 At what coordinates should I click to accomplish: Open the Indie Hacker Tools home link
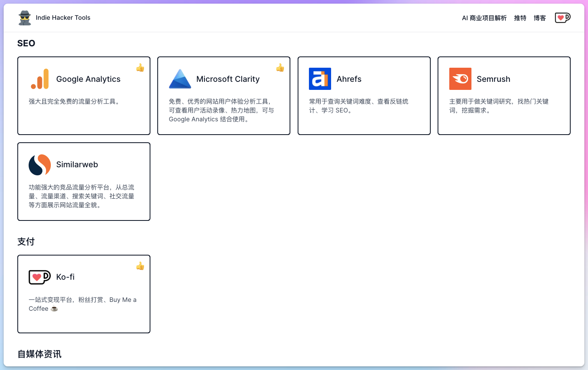63,18
